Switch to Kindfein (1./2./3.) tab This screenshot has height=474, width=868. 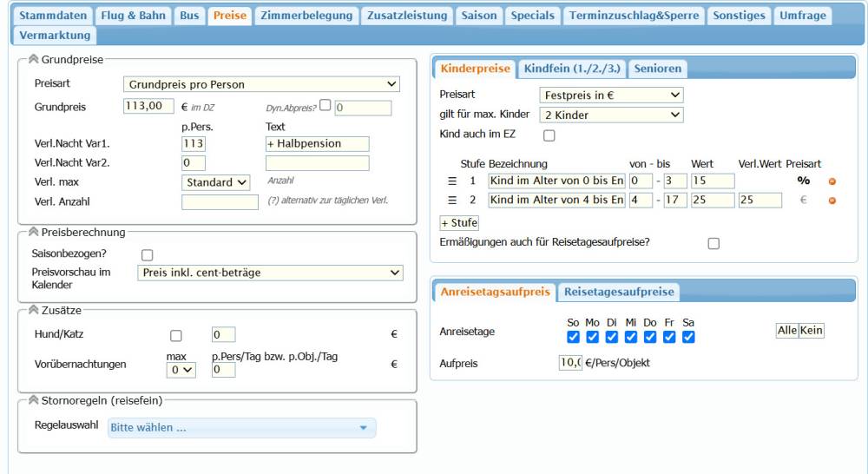point(572,69)
